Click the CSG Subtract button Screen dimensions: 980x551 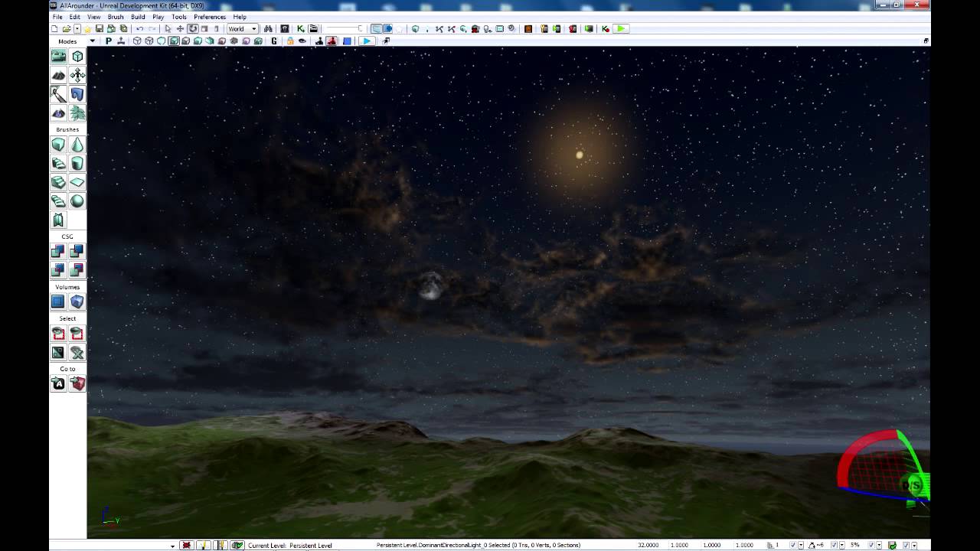[x=77, y=251]
